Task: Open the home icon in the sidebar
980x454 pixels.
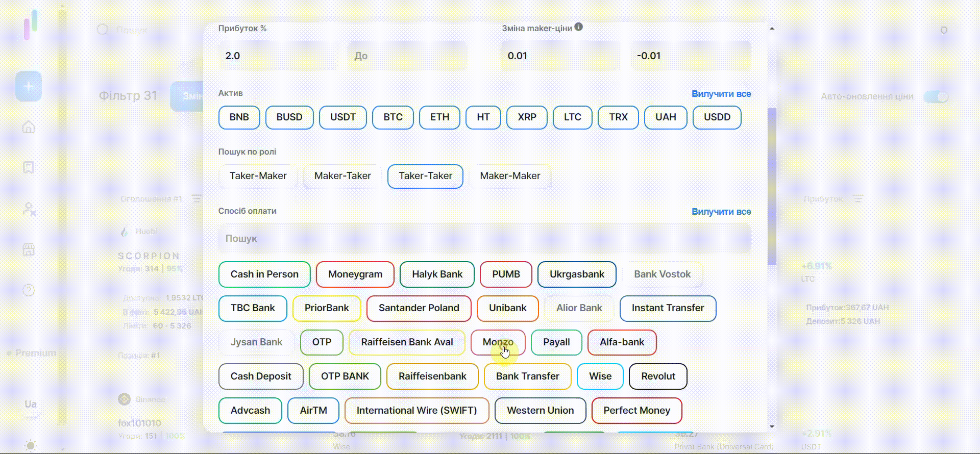Action: tap(29, 127)
